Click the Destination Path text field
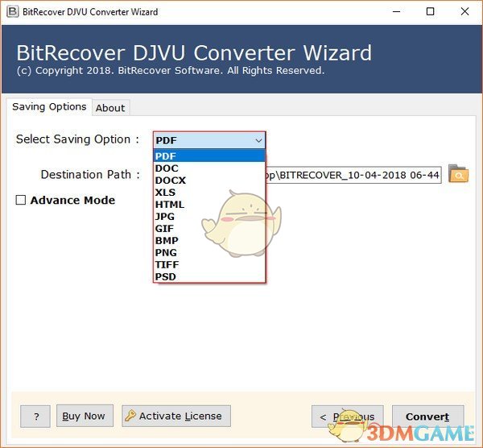 point(353,175)
